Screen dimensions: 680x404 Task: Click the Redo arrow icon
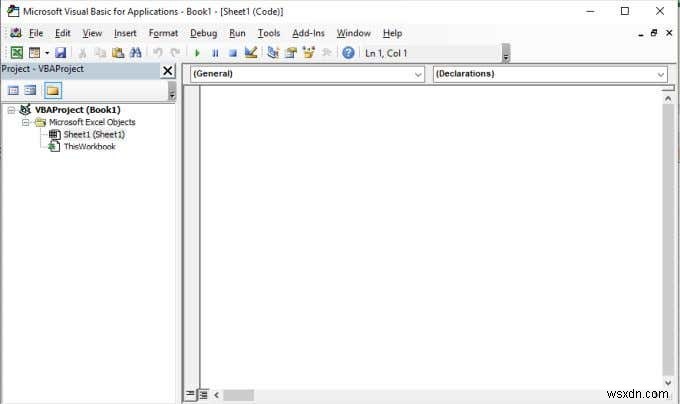[175, 53]
